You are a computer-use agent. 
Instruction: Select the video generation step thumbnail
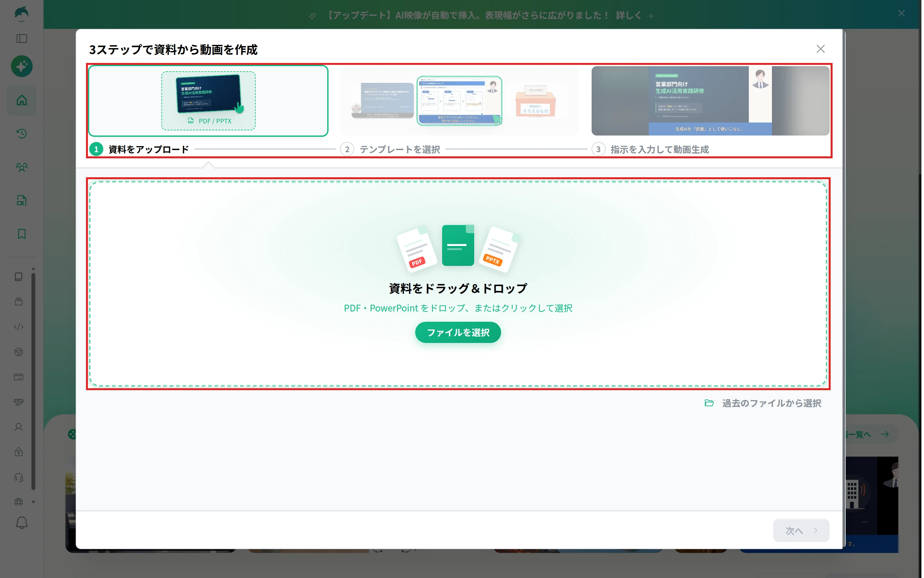point(710,101)
